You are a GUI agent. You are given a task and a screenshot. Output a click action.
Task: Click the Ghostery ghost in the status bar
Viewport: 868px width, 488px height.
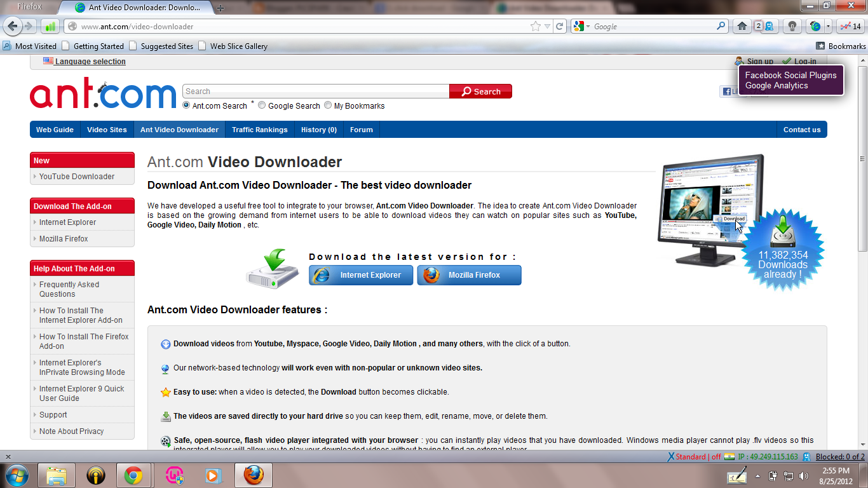click(x=806, y=456)
